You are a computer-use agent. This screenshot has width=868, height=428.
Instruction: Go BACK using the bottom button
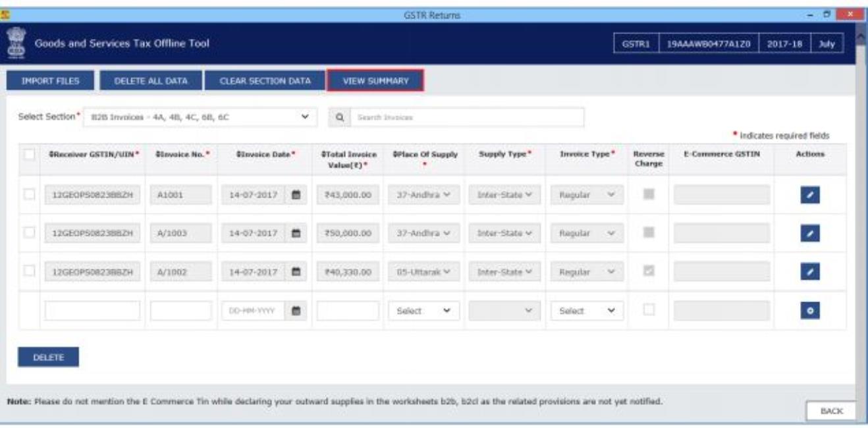coord(831,410)
